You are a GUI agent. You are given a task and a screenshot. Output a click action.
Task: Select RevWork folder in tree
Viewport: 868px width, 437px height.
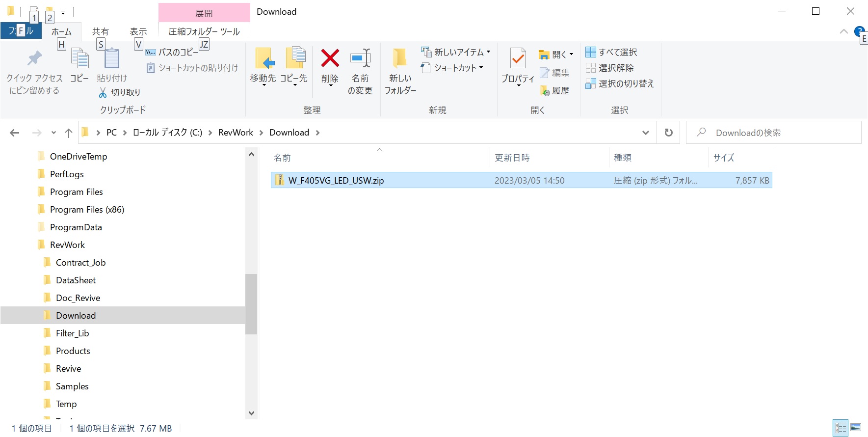(67, 245)
